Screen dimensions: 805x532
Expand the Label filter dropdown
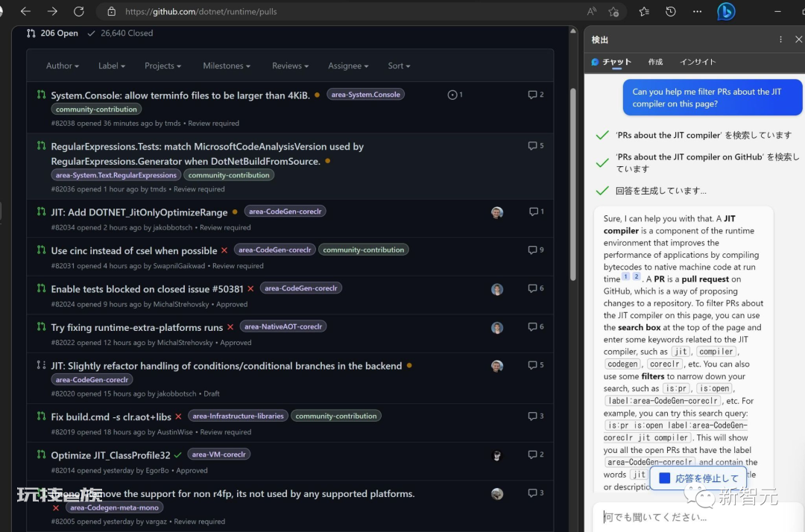coord(111,66)
